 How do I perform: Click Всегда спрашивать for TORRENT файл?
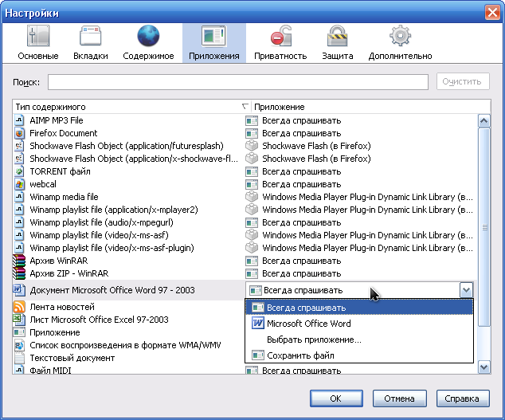point(301,171)
